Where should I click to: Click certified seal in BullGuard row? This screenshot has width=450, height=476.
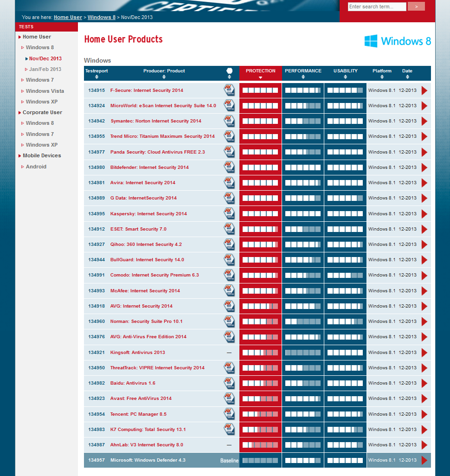[x=229, y=259]
